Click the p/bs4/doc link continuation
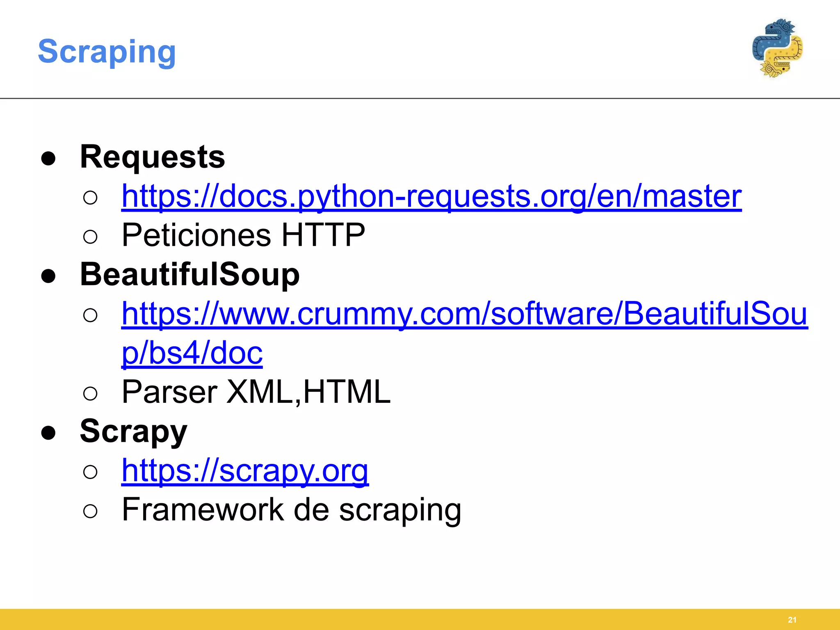 [192, 353]
